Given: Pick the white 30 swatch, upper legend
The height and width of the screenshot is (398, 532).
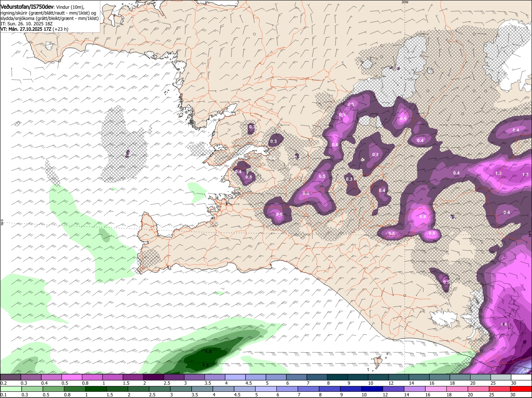Looking at the screenshot, I should point(522,377).
